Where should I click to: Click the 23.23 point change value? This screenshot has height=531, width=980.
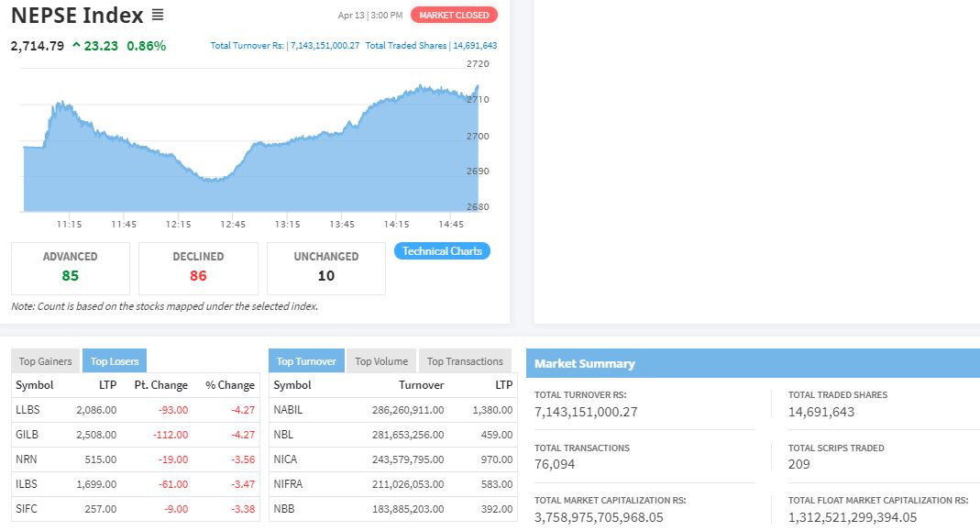tap(101, 46)
